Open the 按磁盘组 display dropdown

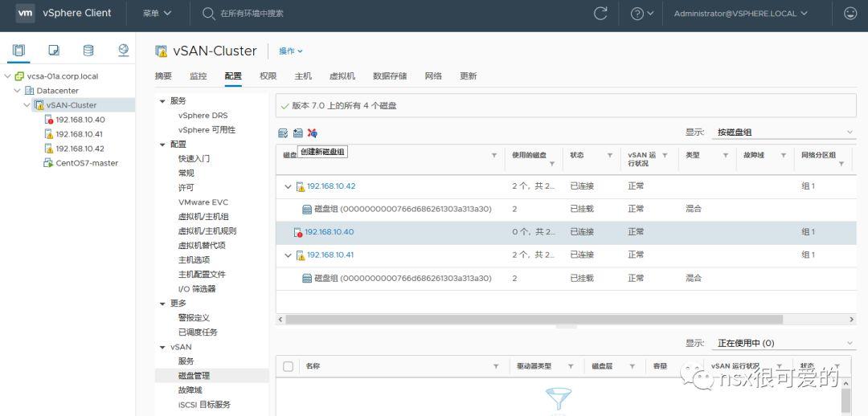[784, 133]
